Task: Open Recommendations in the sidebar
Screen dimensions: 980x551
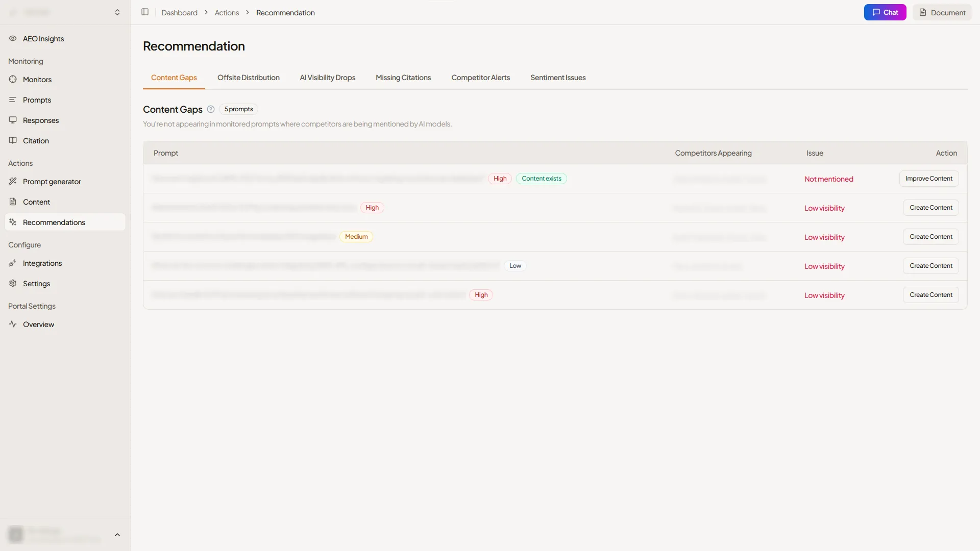Action: click(65, 222)
